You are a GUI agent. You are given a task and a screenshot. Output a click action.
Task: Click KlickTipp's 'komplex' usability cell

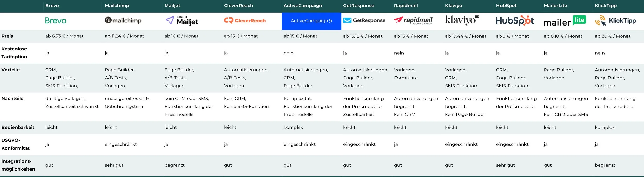coord(605,127)
